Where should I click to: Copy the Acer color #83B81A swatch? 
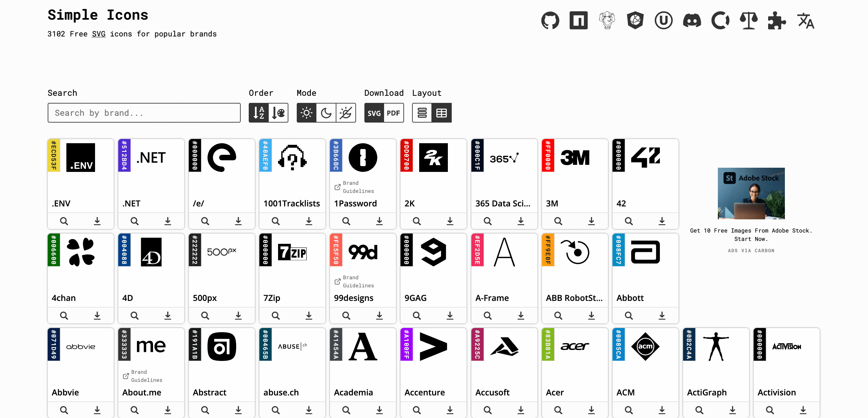(548, 344)
